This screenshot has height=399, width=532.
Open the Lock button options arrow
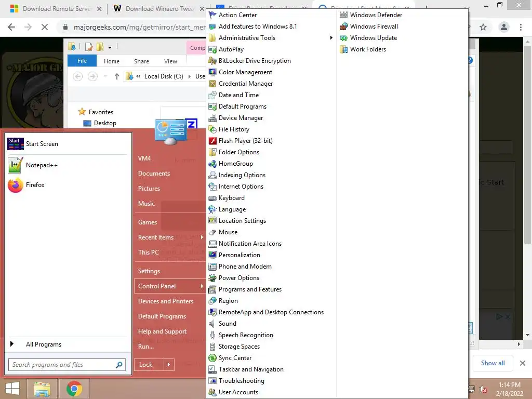pos(169,365)
